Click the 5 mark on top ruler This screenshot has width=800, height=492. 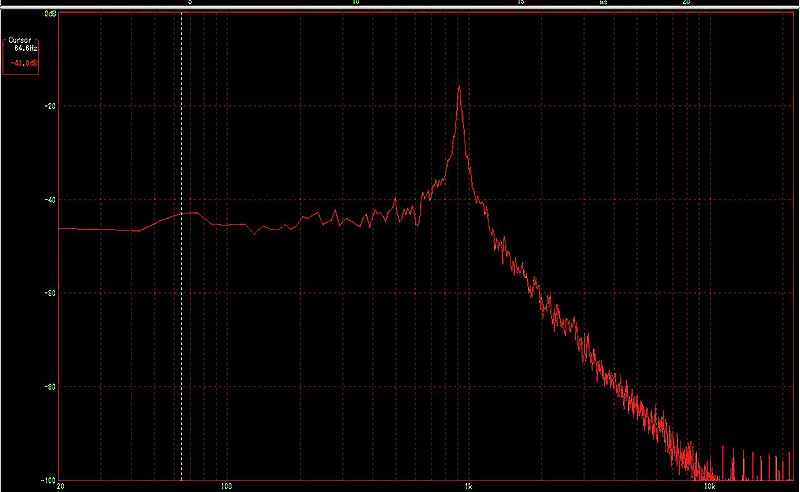(x=190, y=4)
